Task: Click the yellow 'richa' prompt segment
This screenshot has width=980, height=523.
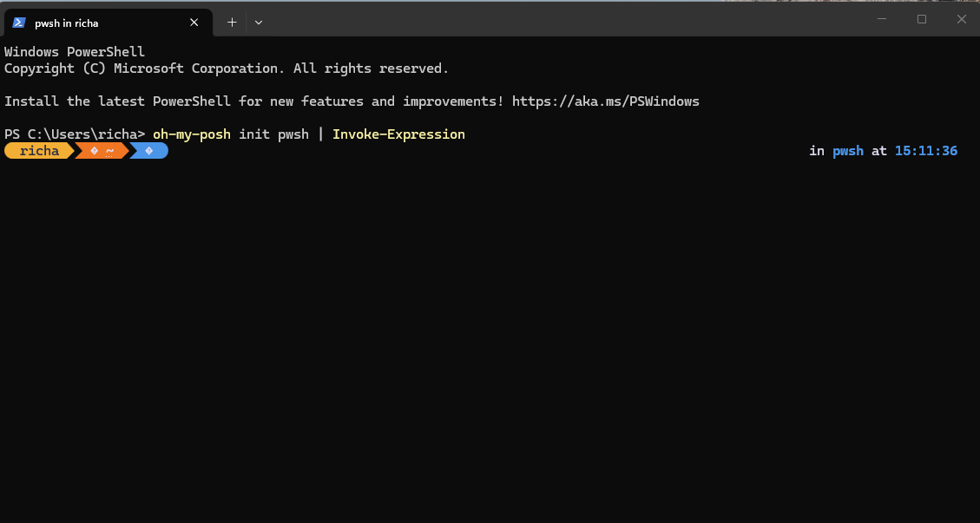Action: click(x=39, y=151)
